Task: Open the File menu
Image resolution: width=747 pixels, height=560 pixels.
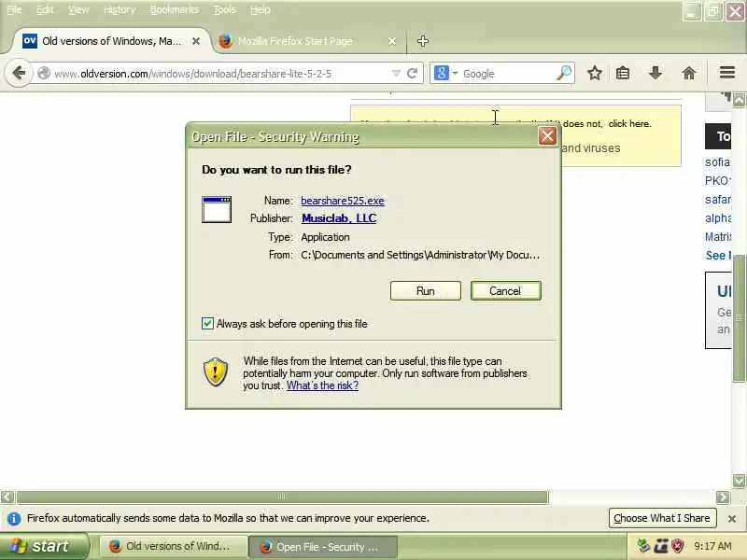Action: click(x=14, y=9)
